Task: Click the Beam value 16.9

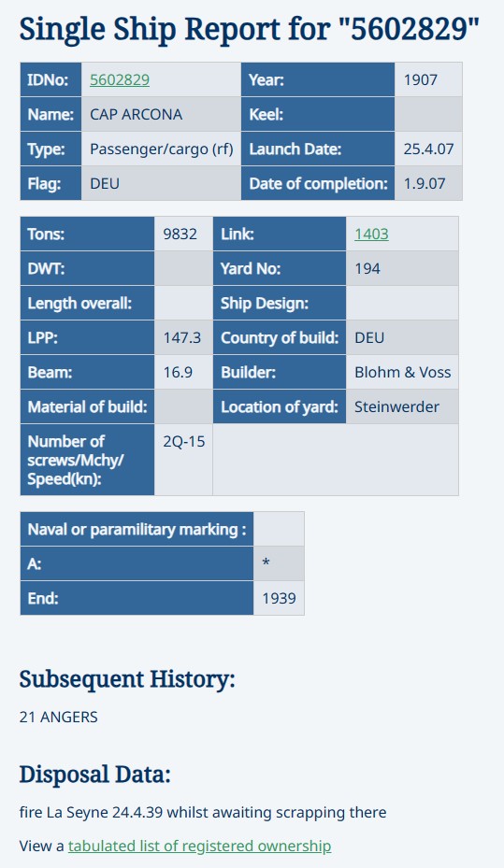Action: 183,372
